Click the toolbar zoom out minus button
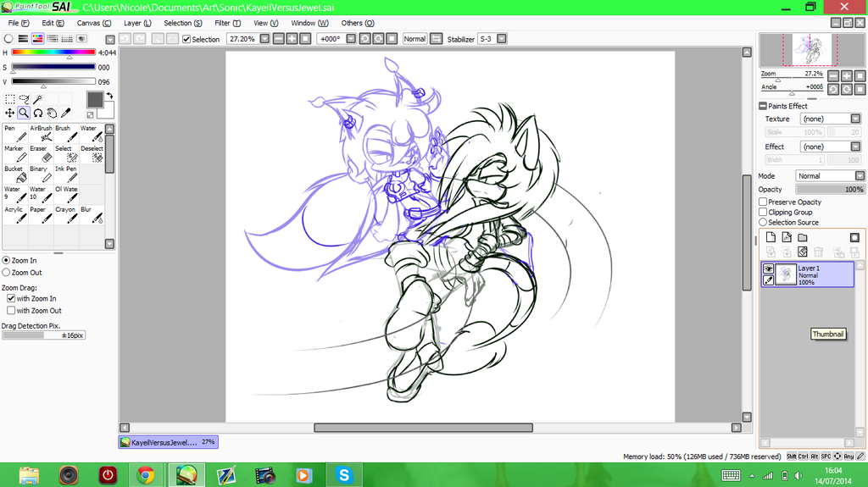Viewport: 868px width, 487px height. (278, 39)
